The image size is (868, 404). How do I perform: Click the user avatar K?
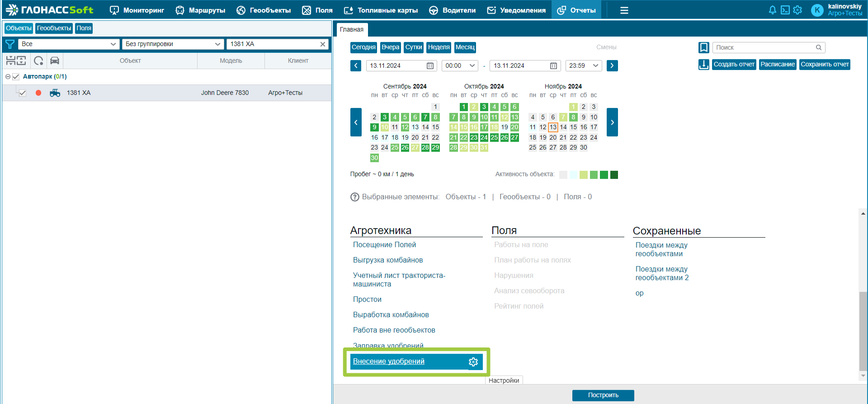(817, 10)
